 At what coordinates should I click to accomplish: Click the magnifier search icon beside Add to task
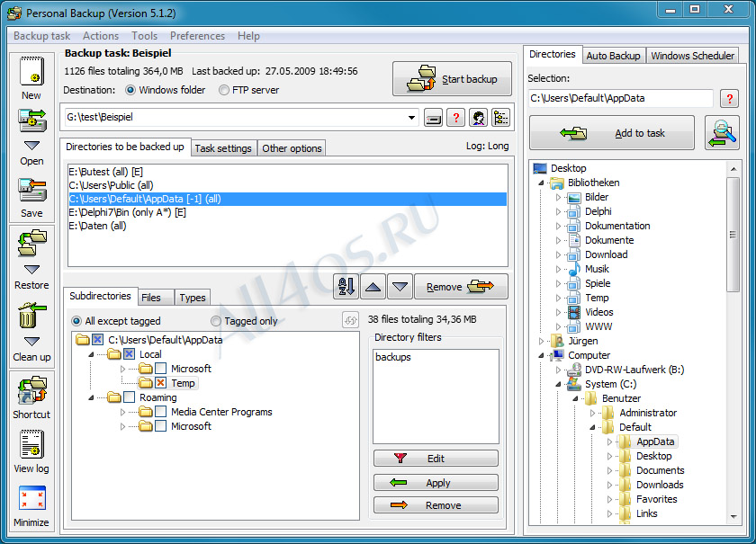(722, 132)
